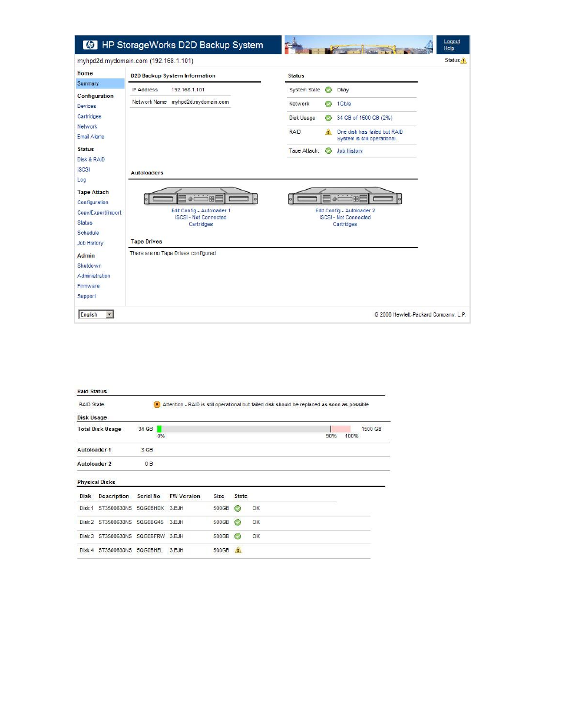The height and width of the screenshot is (728, 562).
Task: Click the Logout link
Action: (x=452, y=42)
